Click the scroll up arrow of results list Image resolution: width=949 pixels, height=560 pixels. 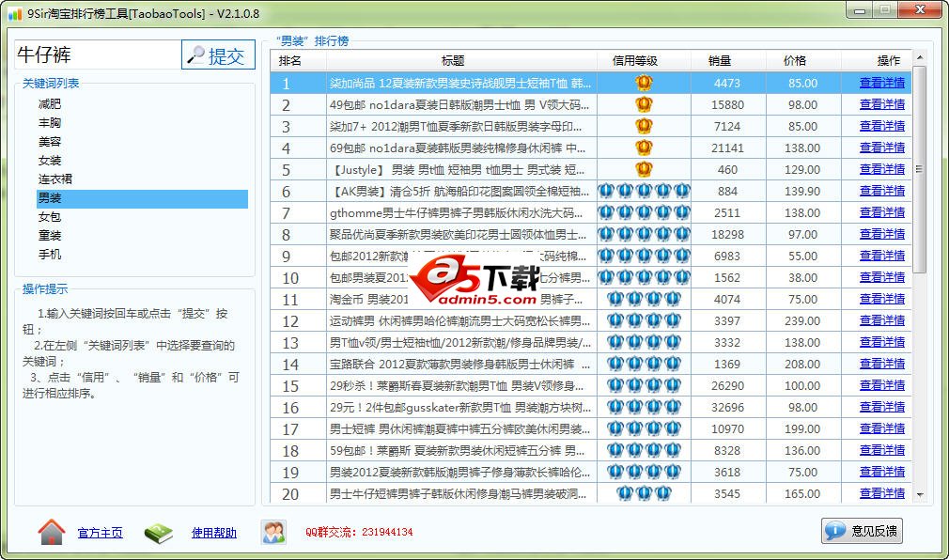tap(919, 57)
